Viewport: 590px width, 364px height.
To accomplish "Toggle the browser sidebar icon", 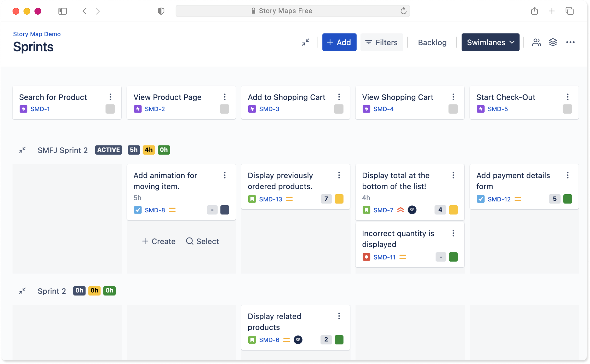I will [63, 11].
